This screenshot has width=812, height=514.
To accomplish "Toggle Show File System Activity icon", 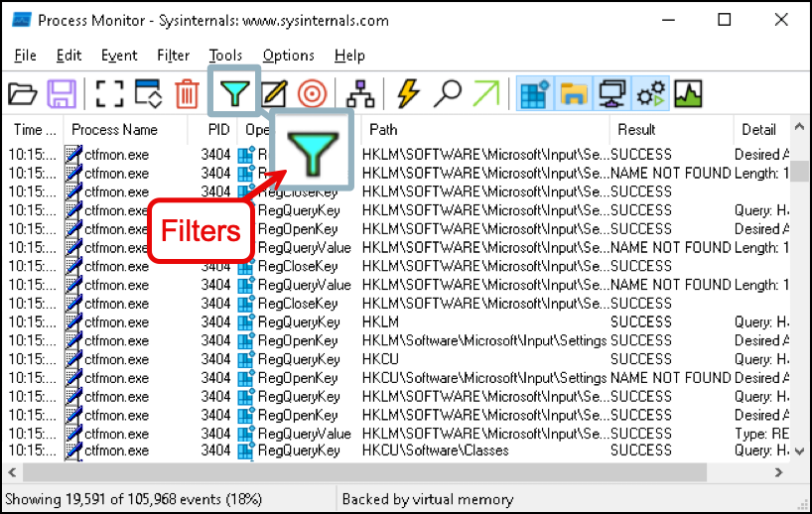I will (x=574, y=93).
